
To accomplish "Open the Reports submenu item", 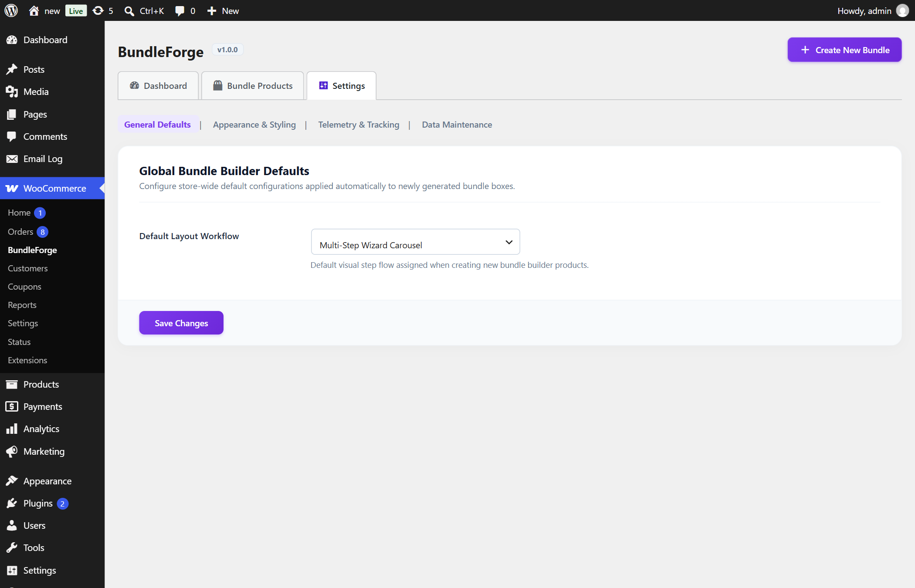I will 22,305.
